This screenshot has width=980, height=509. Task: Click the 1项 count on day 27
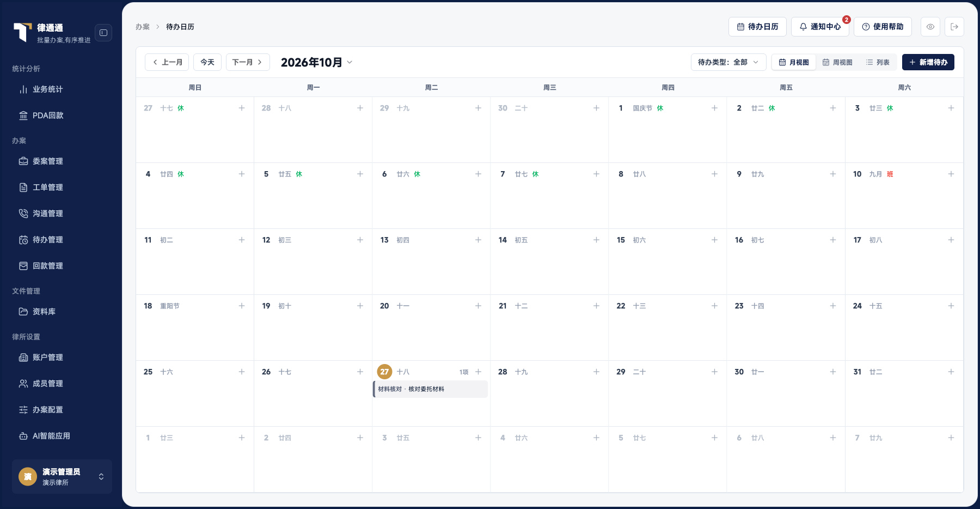click(x=464, y=372)
